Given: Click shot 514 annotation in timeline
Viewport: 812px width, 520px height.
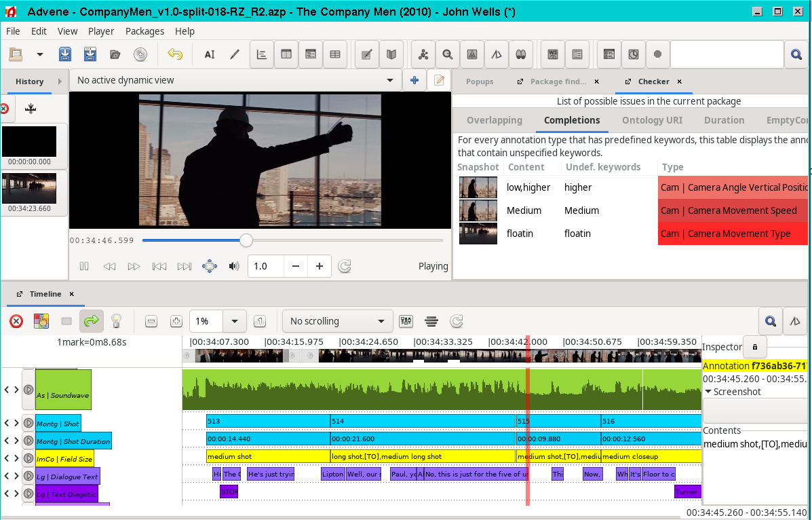Looking at the screenshot, I should coord(422,421).
